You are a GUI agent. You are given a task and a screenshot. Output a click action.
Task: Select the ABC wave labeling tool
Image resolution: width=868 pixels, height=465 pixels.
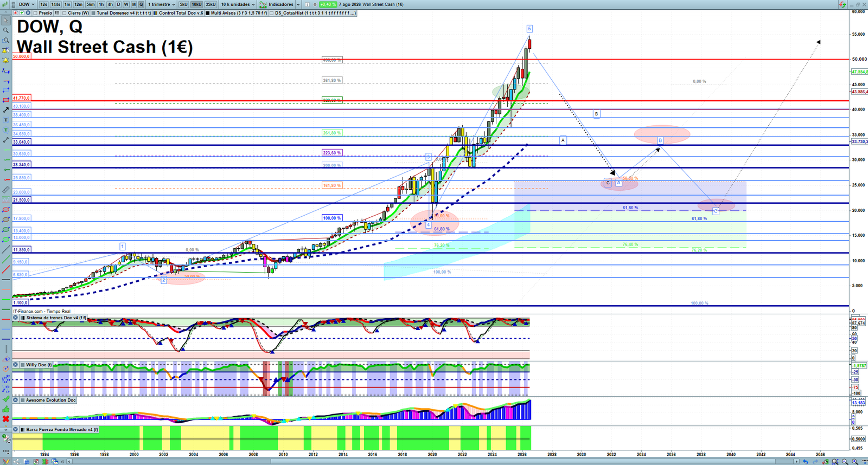6,389
